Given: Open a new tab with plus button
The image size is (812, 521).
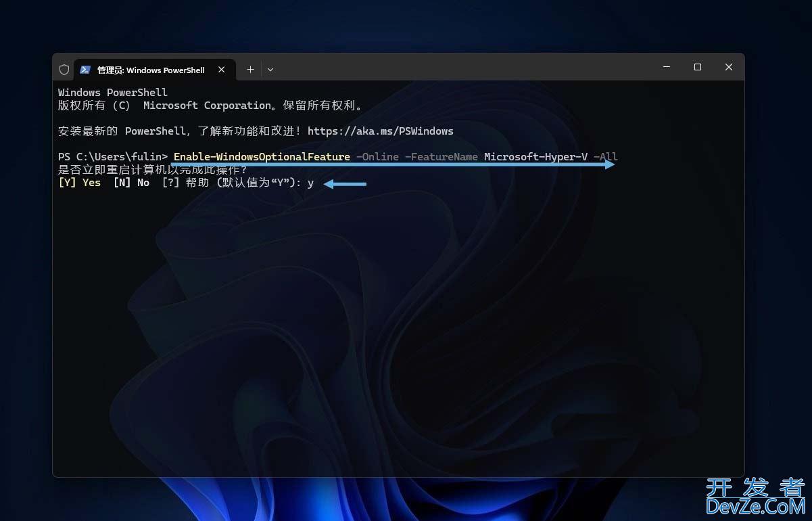Looking at the screenshot, I should coord(250,69).
